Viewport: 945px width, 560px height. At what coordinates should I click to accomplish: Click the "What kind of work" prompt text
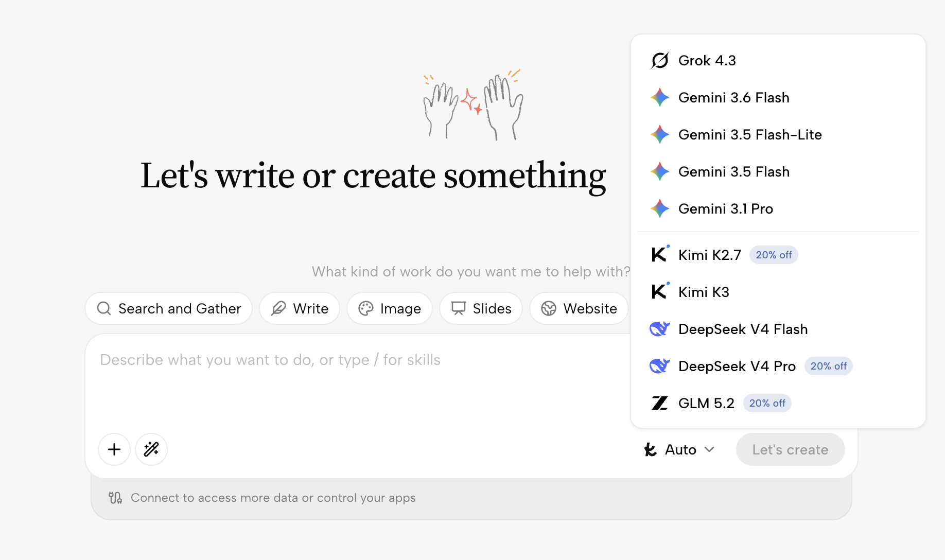(x=471, y=271)
